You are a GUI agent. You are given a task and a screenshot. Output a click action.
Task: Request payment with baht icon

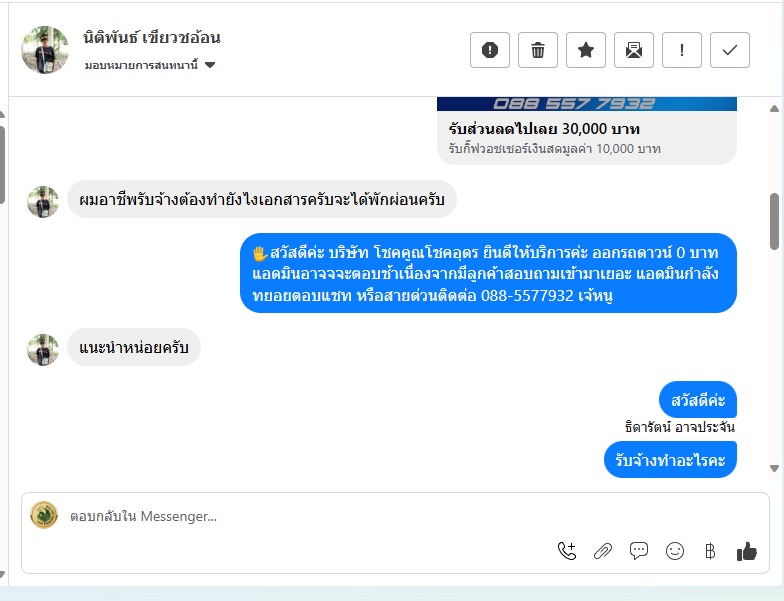click(710, 551)
